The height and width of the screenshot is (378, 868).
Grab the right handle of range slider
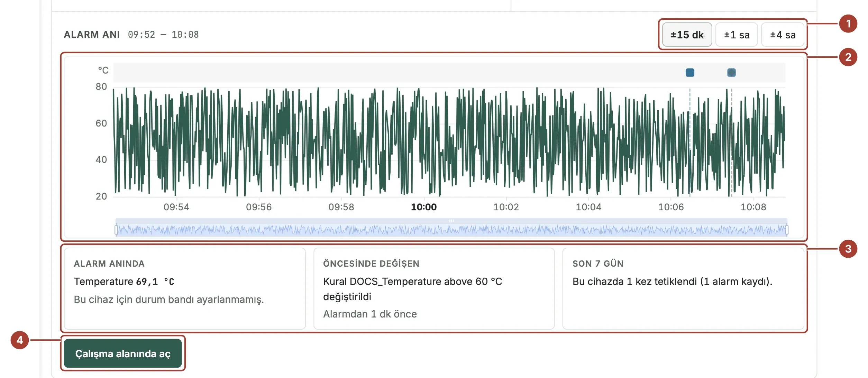pos(787,230)
